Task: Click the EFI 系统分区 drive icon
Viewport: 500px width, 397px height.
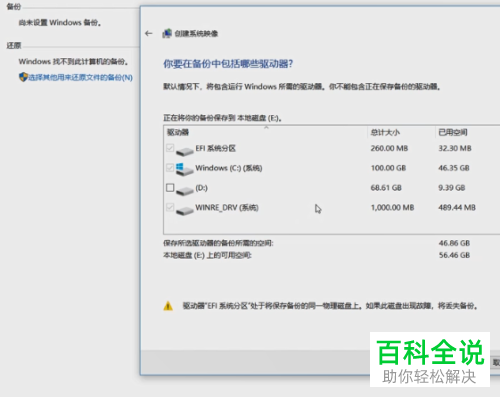Action: (x=185, y=151)
